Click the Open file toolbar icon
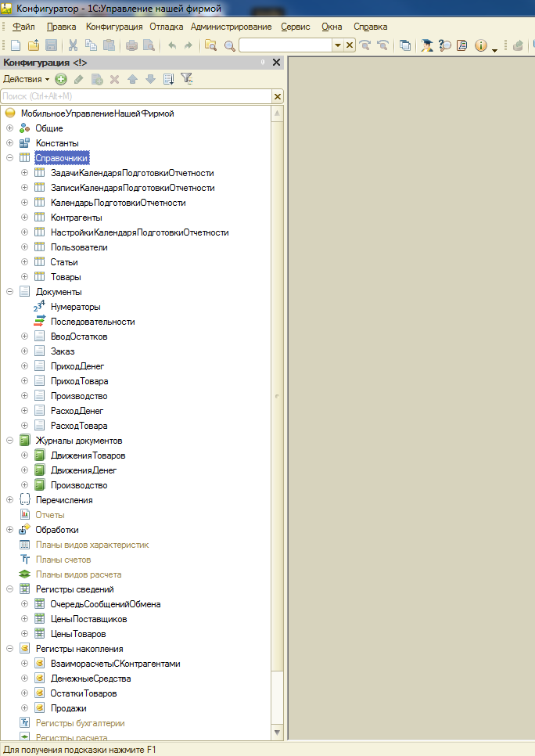 click(34, 45)
